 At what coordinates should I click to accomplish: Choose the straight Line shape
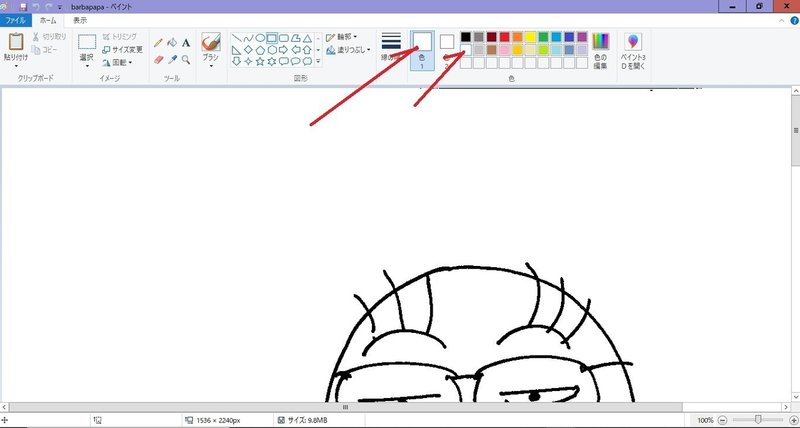(236, 38)
